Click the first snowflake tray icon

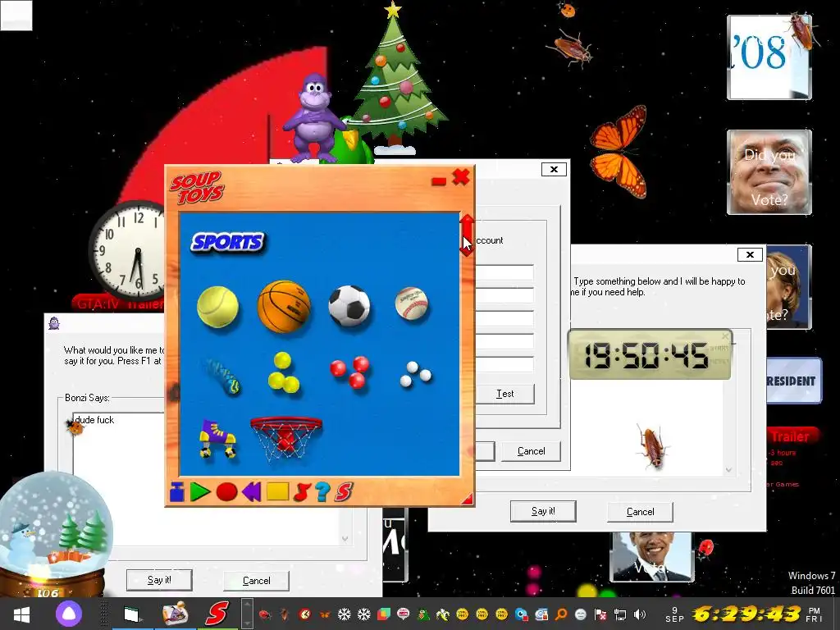[x=344, y=614]
